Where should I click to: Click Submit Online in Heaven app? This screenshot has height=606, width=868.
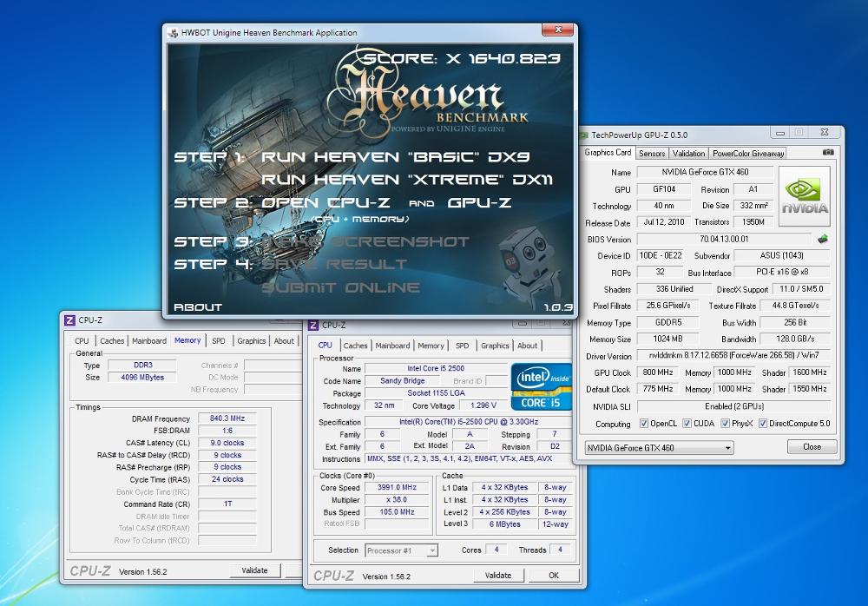(340, 287)
